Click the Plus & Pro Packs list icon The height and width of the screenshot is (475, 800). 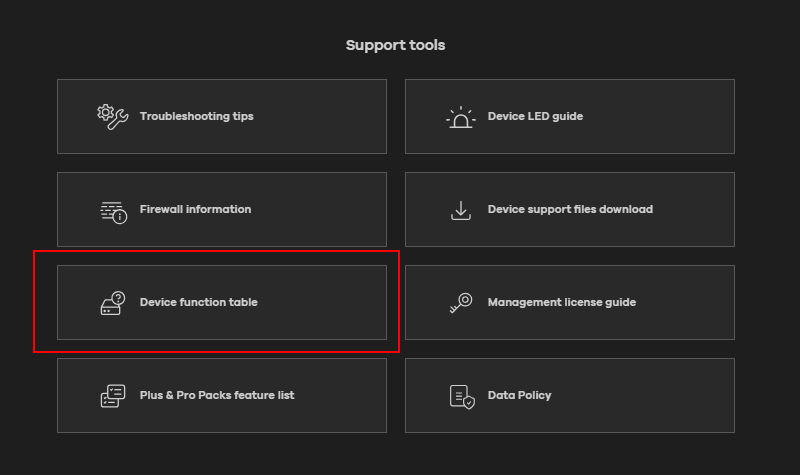pyautogui.click(x=113, y=396)
